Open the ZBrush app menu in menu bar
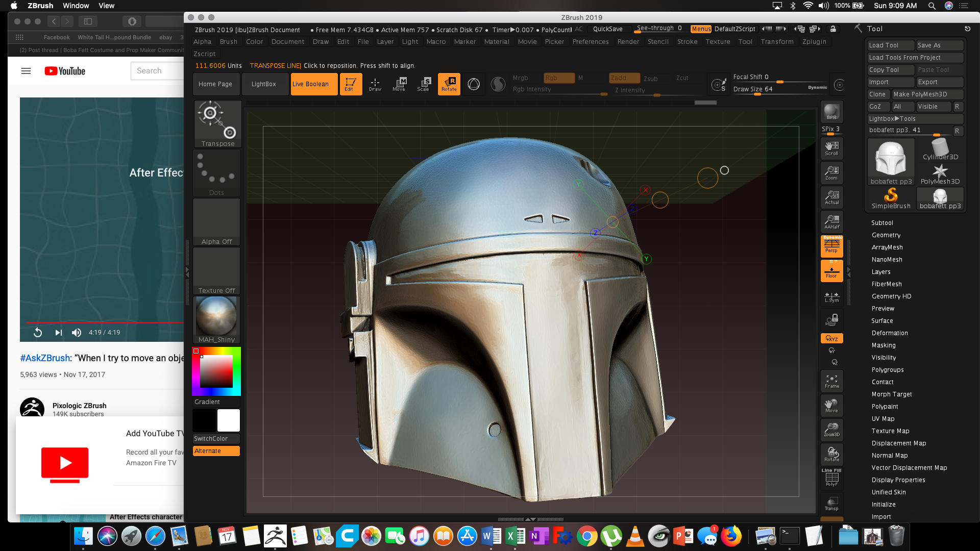 (40, 6)
